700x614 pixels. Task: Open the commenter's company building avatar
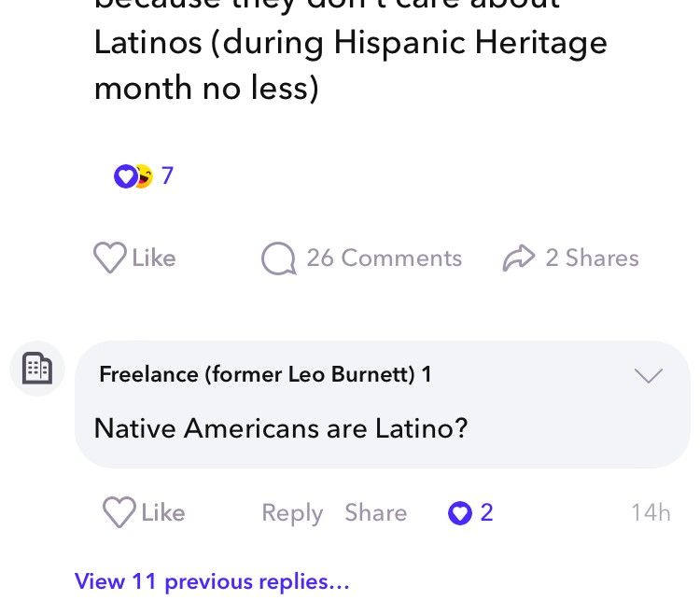pyautogui.click(x=37, y=369)
